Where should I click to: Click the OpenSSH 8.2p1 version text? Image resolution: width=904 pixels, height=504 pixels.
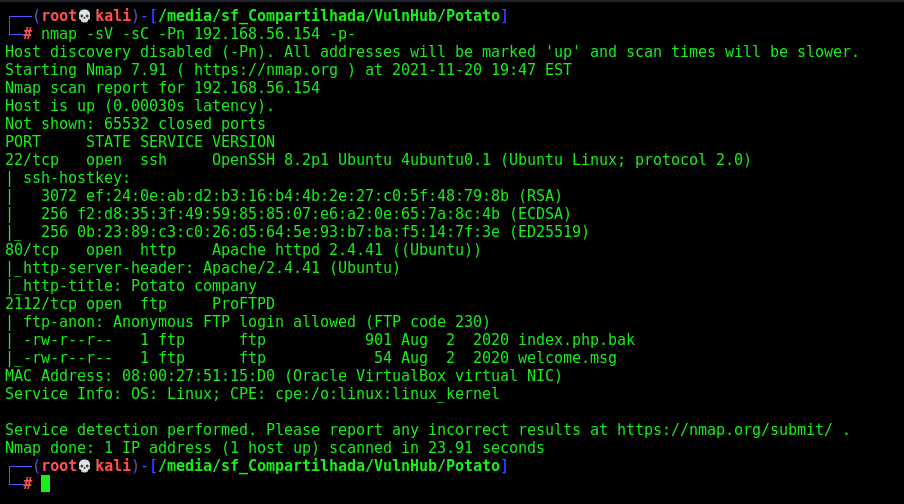tap(270, 160)
